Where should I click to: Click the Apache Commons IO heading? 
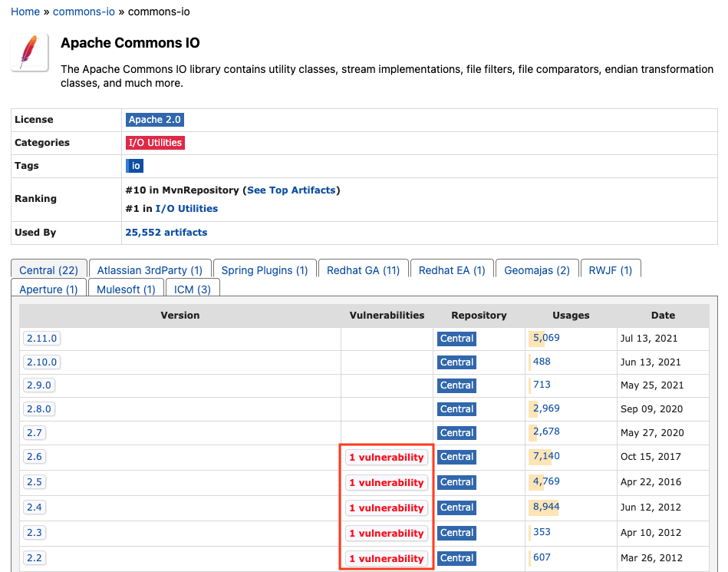(130, 43)
